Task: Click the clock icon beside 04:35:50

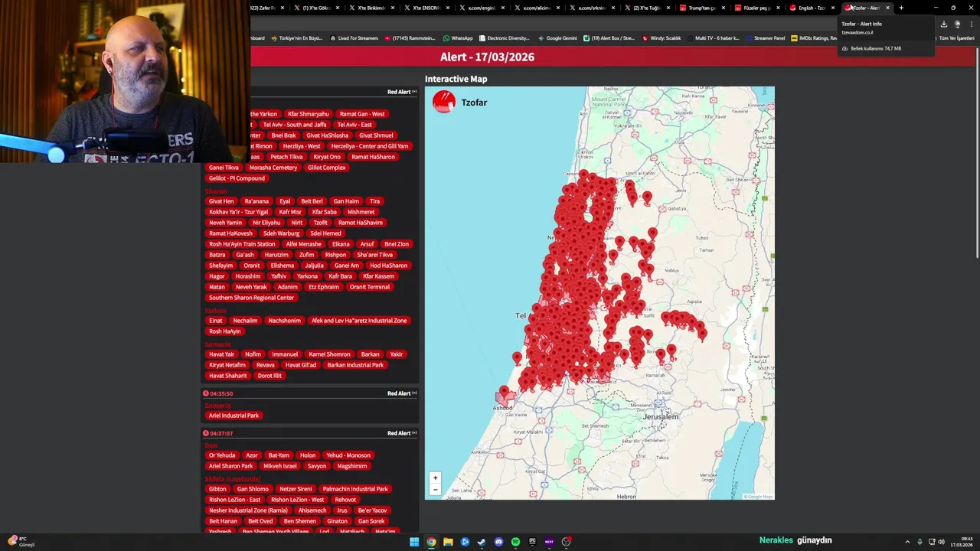Action: point(206,393)
